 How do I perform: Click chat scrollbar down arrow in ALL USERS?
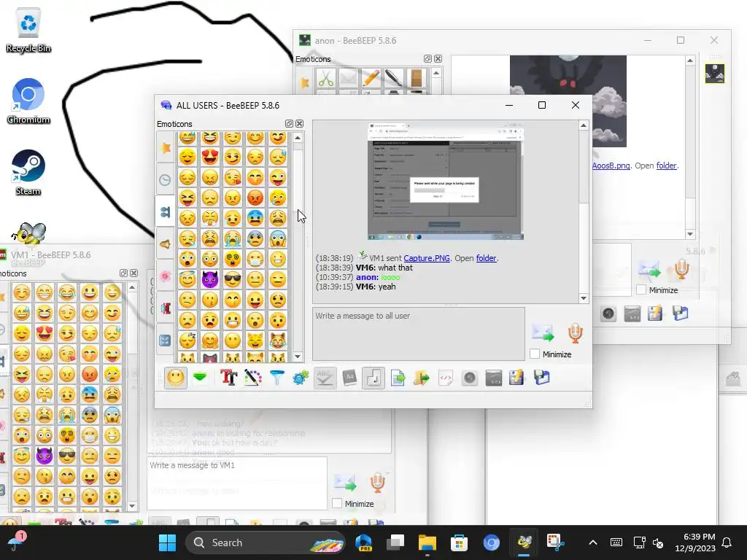584,298
